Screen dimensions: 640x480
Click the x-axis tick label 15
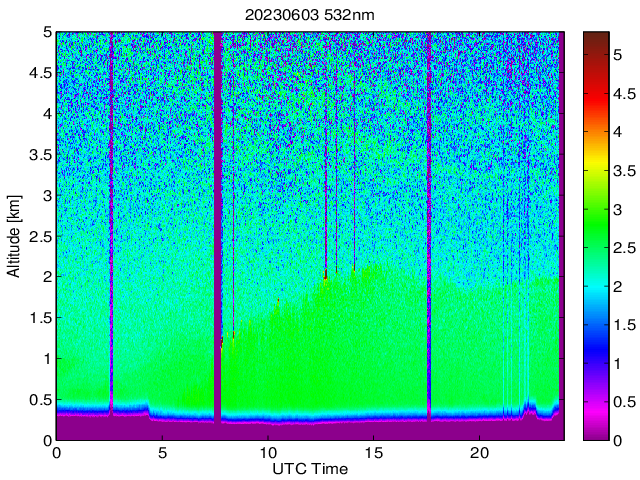coord(373,452)
